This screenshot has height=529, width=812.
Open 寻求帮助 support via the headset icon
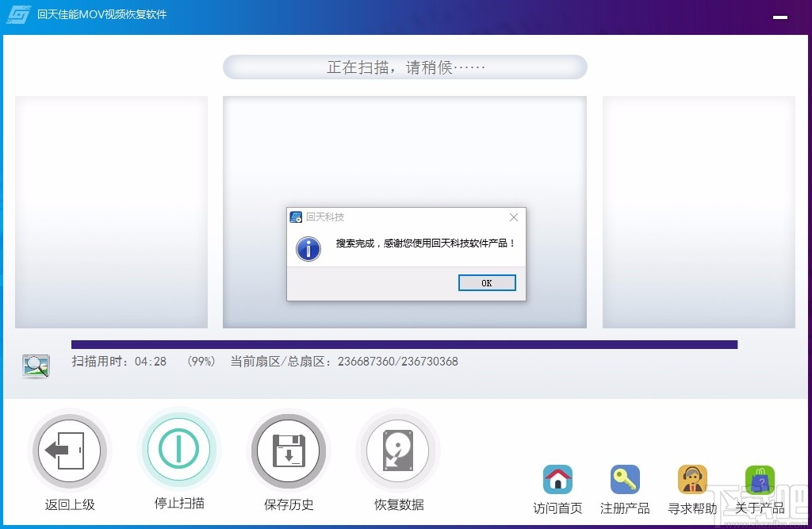click(691, 480)
